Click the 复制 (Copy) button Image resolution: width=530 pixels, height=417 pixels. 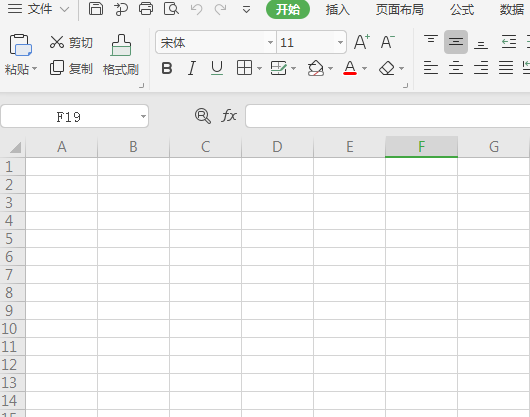[x=71, y=69]
